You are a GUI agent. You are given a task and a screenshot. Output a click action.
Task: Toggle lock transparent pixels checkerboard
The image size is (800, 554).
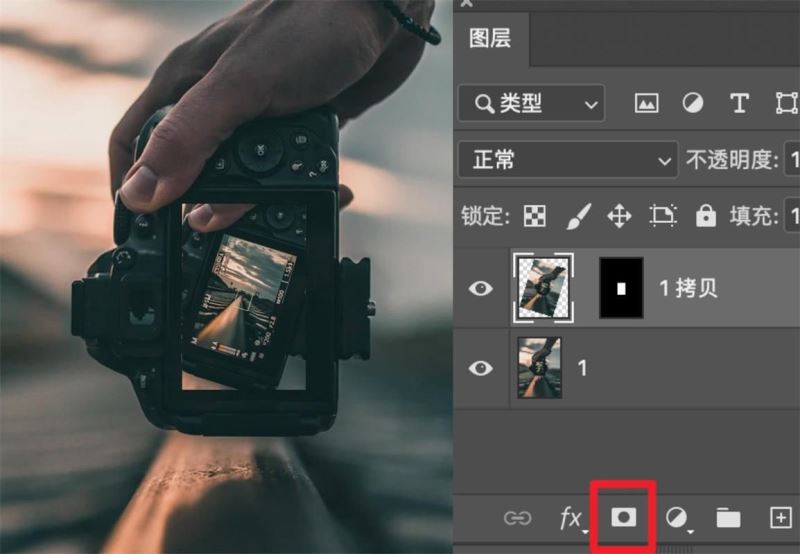pyautogui.click(x=536, y=215)
